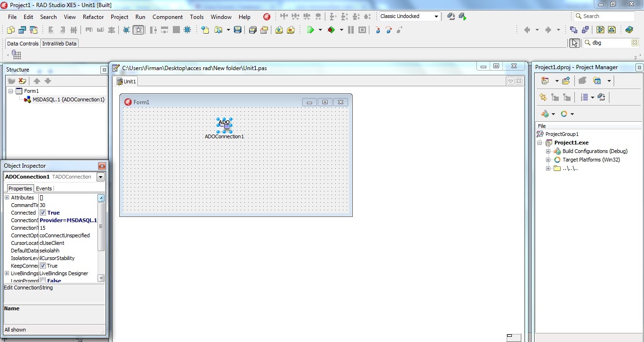Click the Run Without Debugging bug icon
644x342 pixels.
pos(331,30)
